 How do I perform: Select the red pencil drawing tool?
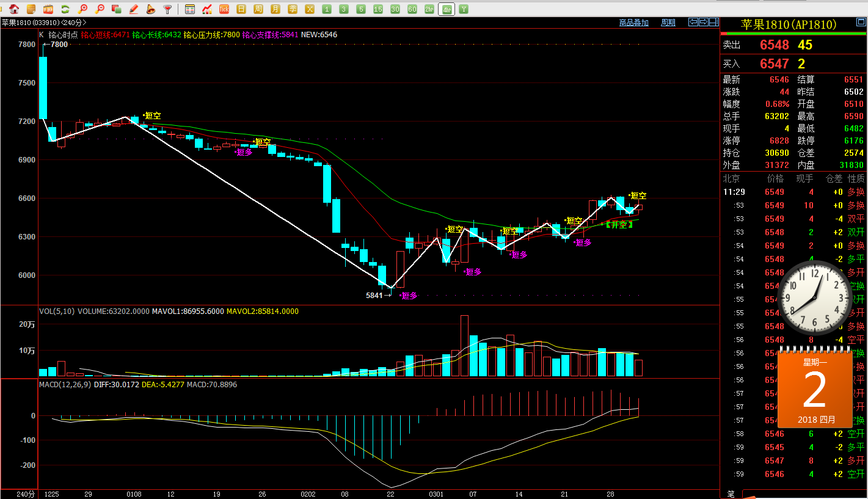tap(134, 9)
